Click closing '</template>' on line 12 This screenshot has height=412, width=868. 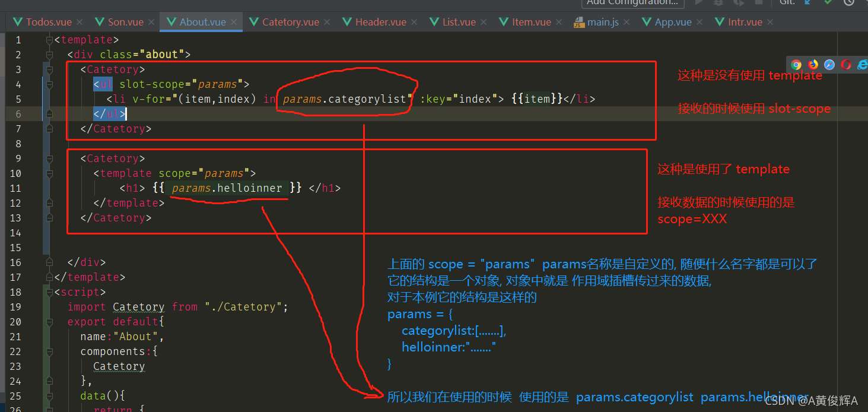[129, 203]
